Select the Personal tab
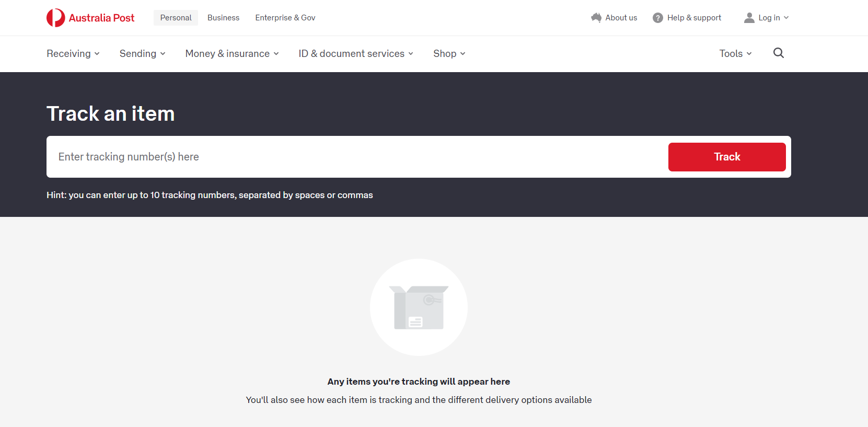The height and width of the screenshot is (427, 868). point(176,18)
